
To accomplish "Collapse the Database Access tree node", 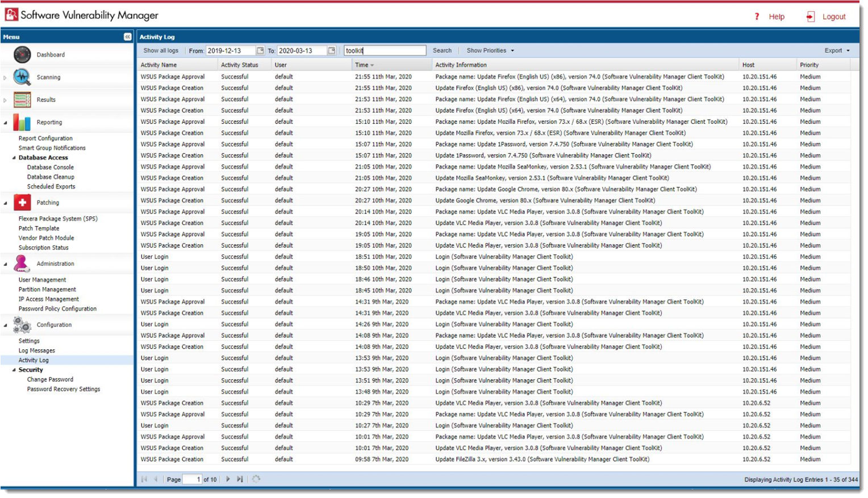I will tap(14, 158).
